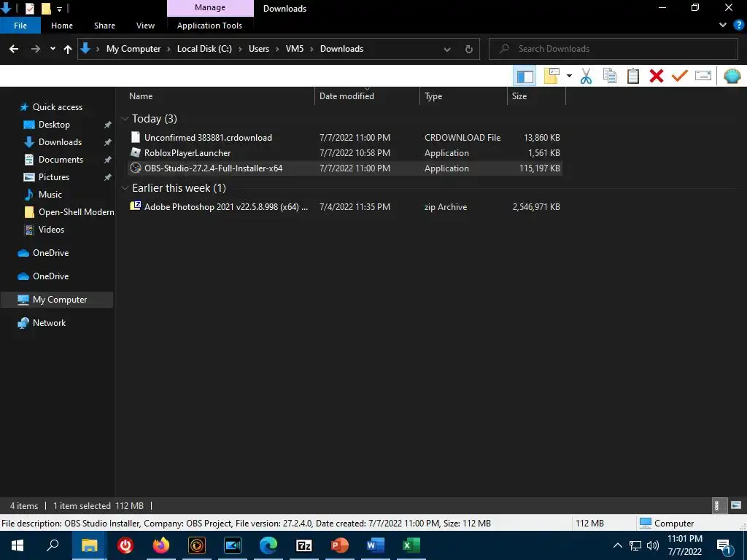Screen dimensions: 747x560
Task: Go back with the Back arrow
Action: click(x=14, y=49)
